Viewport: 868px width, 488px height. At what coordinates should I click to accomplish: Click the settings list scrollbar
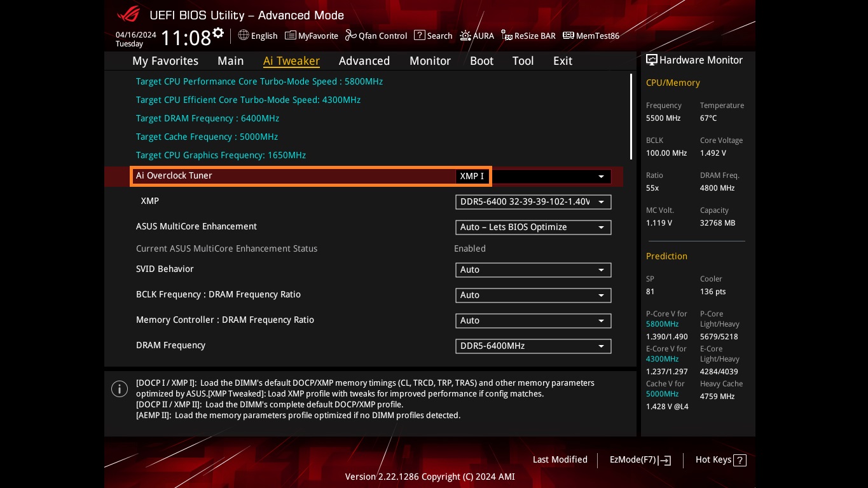pyautogui.click(x=631, y=116)
